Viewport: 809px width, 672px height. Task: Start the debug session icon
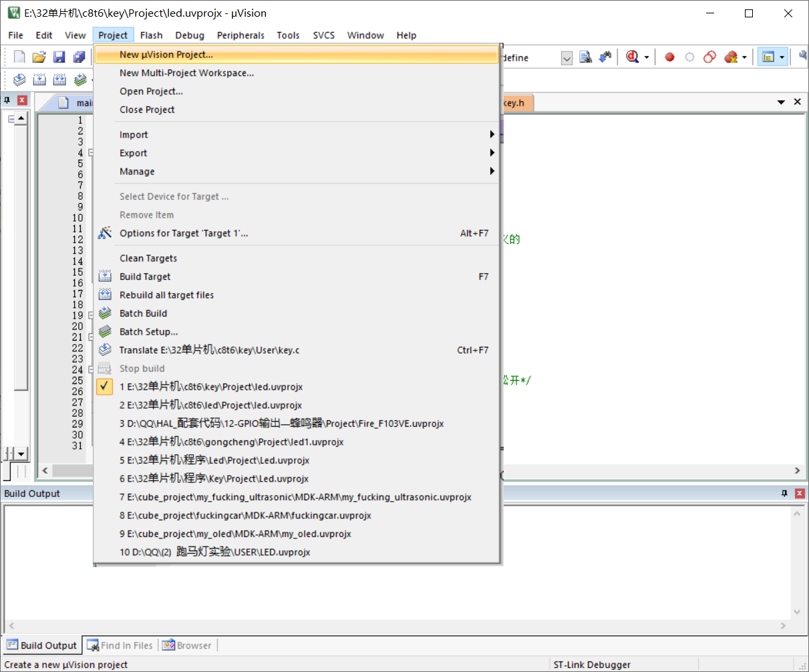click(x=632, y=57)
